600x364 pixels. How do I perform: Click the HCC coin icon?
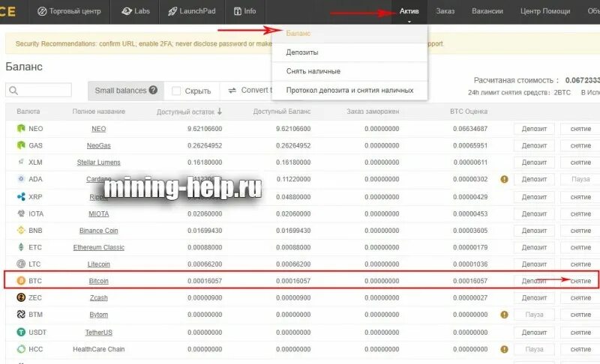tap(21, 349)
